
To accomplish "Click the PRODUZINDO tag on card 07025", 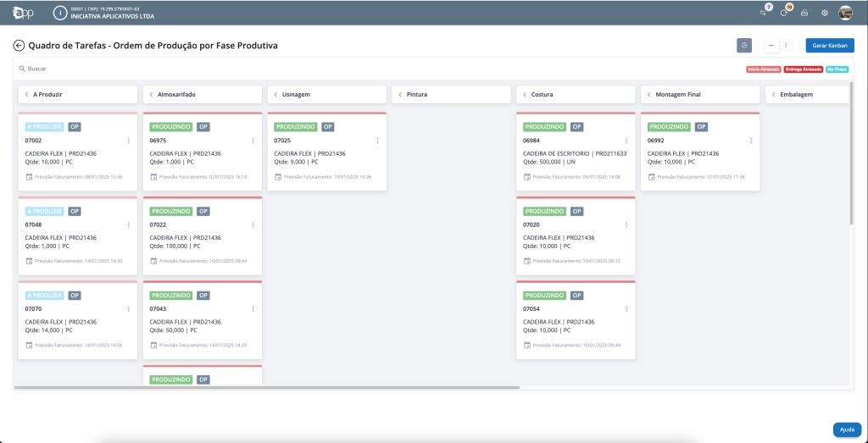I will [x=296, y=127].
